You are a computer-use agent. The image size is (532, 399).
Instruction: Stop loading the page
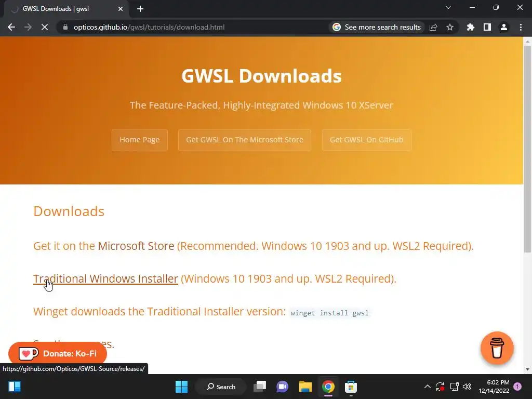pyautogui.click(x=45, y=27)
